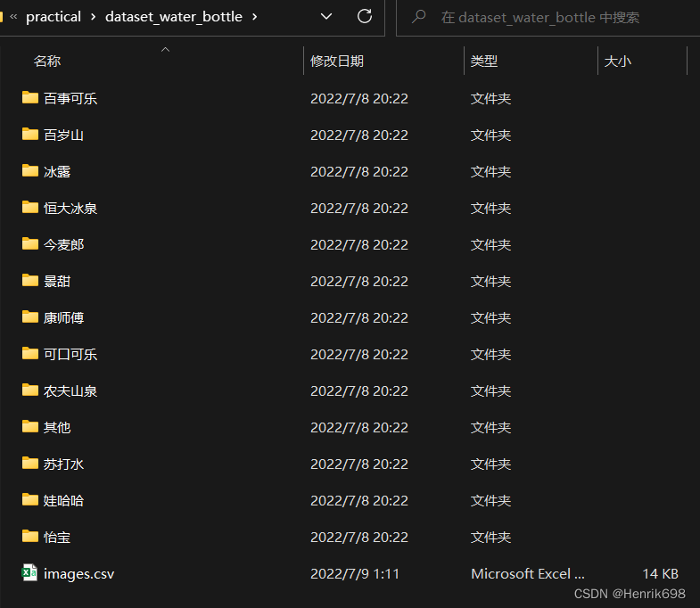Select the 百事可乐 folder name
Image resolution: width=700 pixels, height=608 pixels.
click(x=70, y=98)
